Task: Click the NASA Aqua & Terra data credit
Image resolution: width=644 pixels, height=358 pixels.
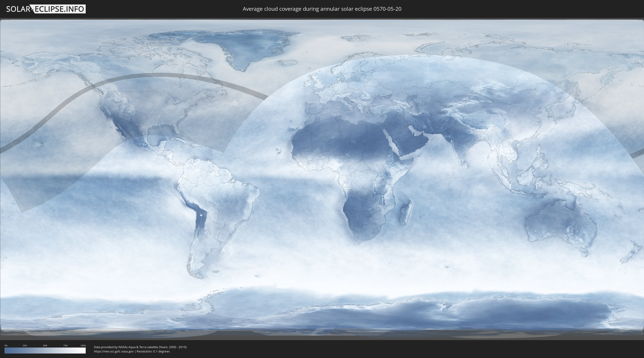Action: 140,347
